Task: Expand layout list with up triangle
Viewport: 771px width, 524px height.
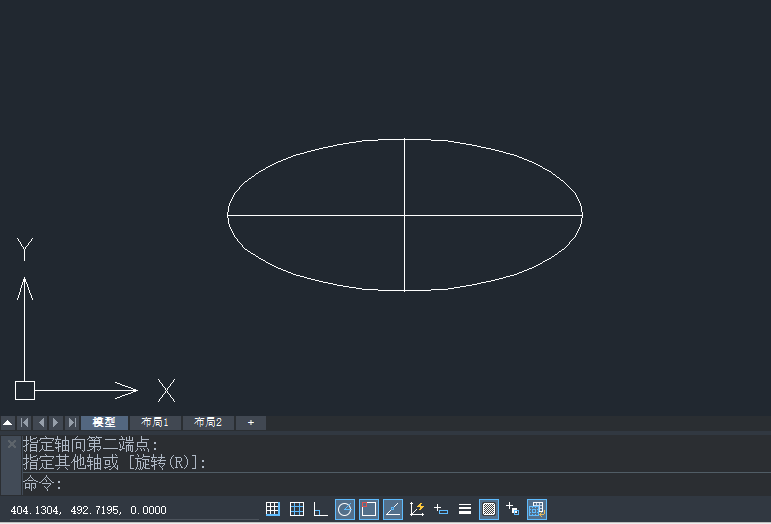Action: click(x=8, y=422)
